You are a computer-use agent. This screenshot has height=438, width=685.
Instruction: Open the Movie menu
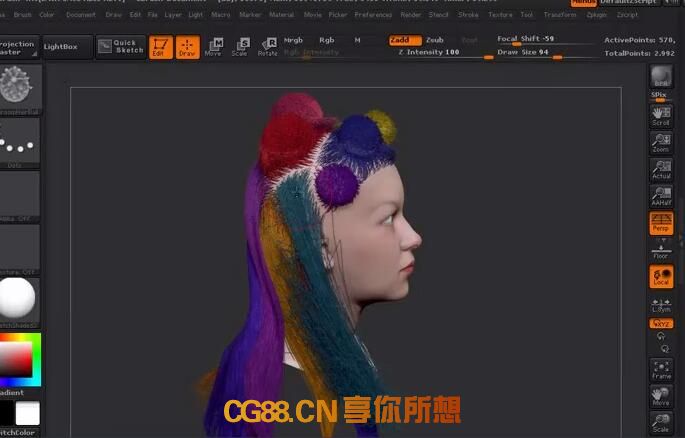point(312,15)
